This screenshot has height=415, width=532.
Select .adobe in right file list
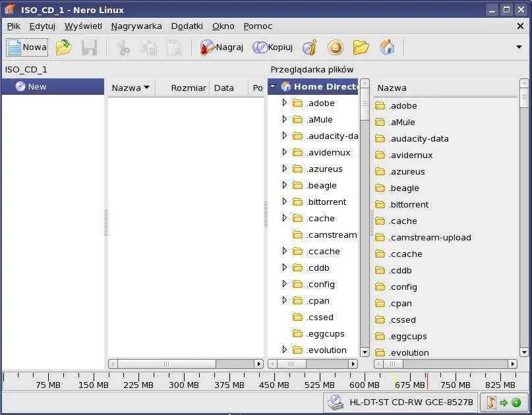[x=396, y=106]
